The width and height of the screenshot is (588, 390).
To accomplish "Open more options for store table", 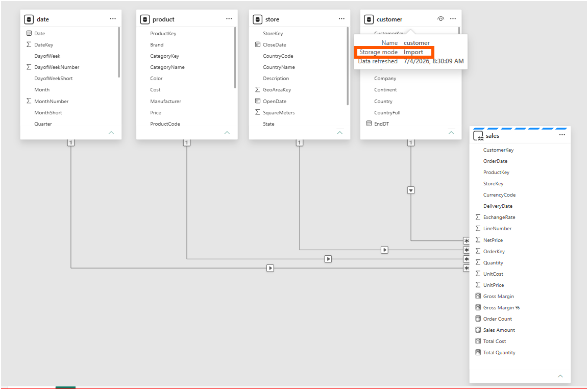I will (x=341, y=19).
